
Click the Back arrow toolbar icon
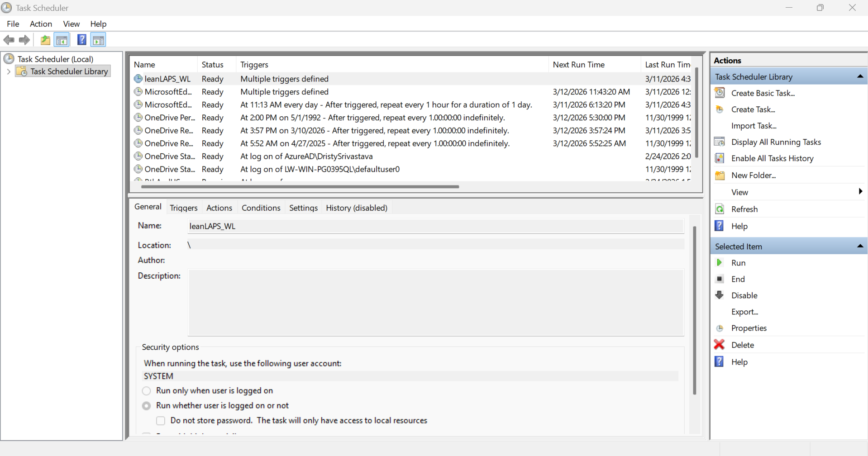tap(9, 40)
